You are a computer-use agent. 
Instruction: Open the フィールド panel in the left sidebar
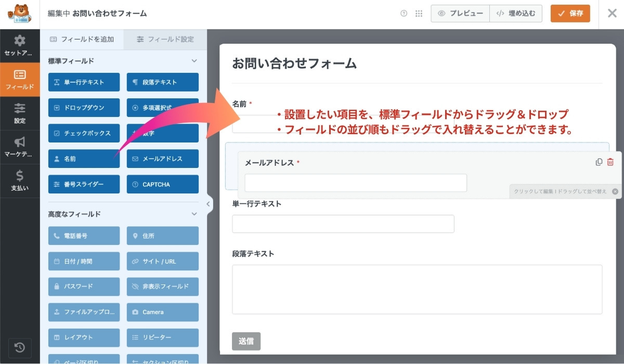[20, 80]
